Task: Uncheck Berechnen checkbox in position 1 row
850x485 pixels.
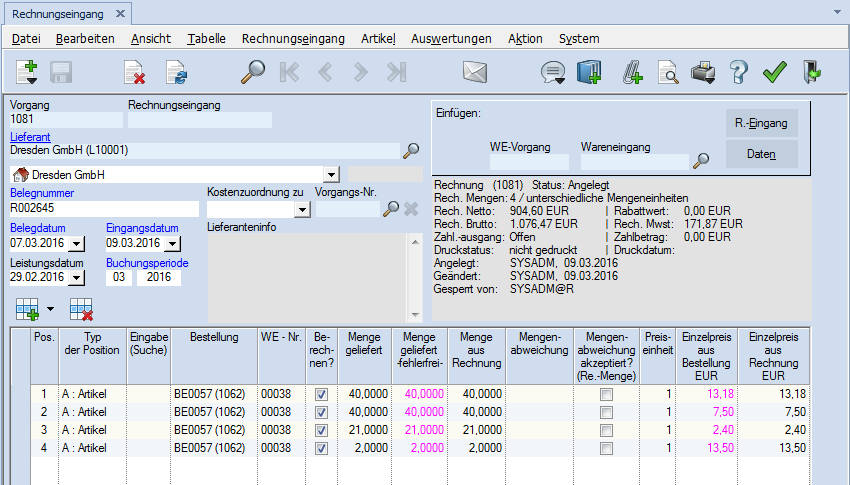Action: tap(321, 395)
